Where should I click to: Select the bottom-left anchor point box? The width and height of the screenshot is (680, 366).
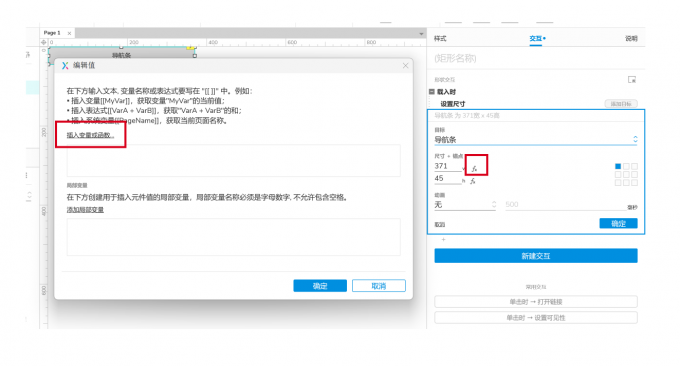pyautogui.click(x=618, y=183)
